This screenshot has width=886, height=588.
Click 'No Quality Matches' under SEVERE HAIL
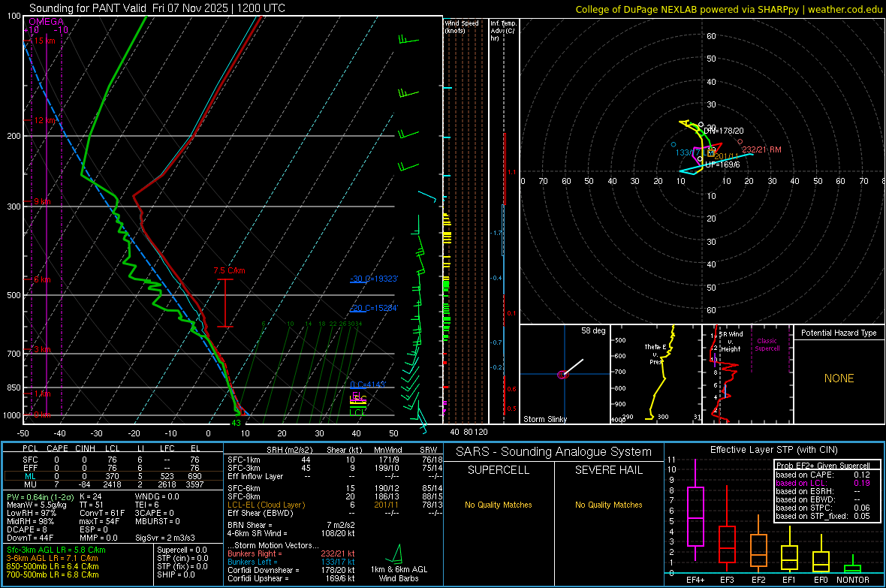click(608, 505)
